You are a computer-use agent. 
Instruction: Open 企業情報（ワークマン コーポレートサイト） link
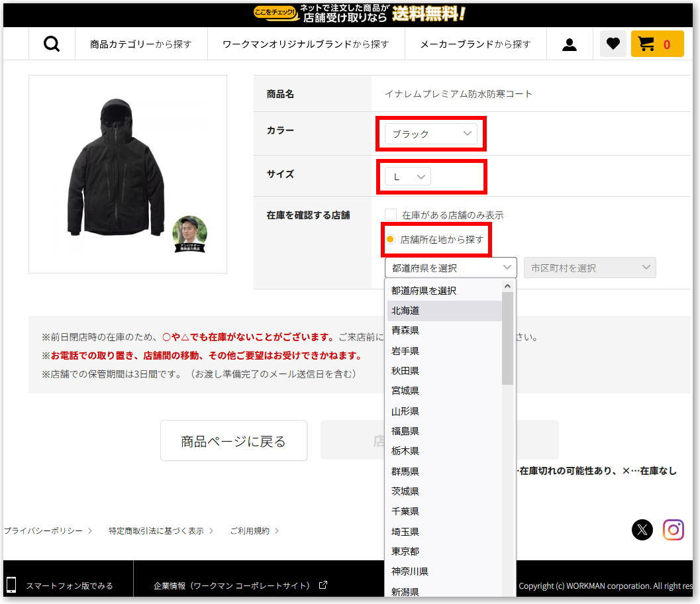pos(232,585)
